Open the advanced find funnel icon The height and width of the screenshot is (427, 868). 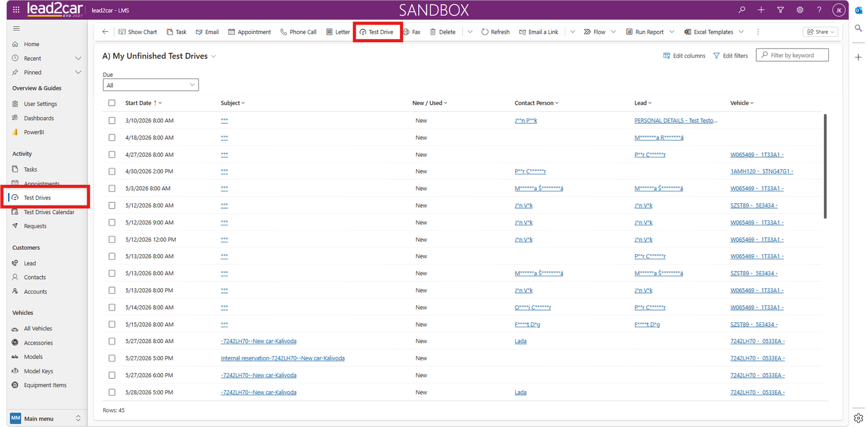pyautogui.click(x=780, y=10)
